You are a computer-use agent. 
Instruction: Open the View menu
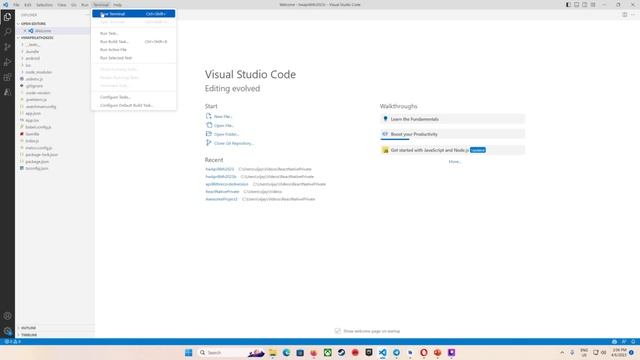pyautogui.click(x=62, y=5)
